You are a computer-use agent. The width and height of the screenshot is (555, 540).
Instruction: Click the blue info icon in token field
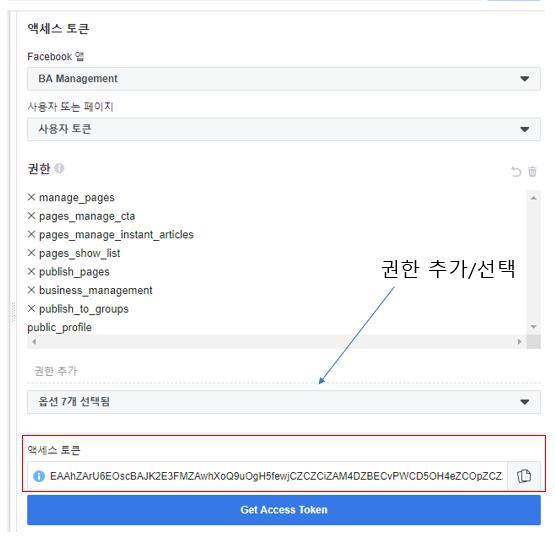pos(39,476)
